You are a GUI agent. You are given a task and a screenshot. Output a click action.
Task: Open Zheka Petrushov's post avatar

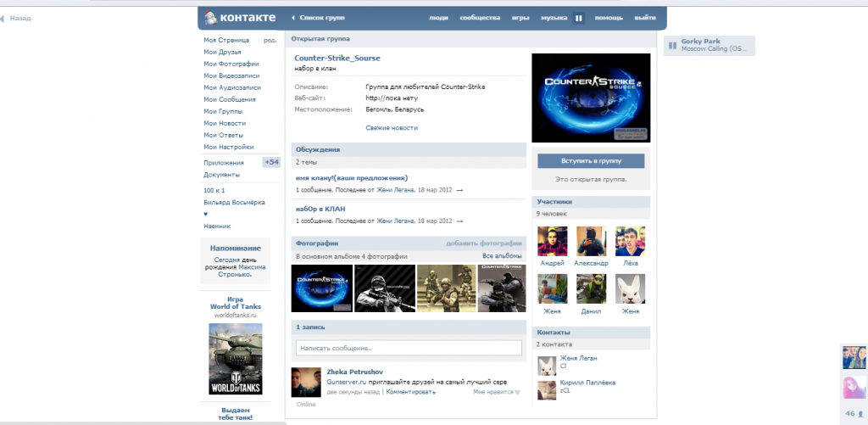pyautogui.click(x=306, y=383)
